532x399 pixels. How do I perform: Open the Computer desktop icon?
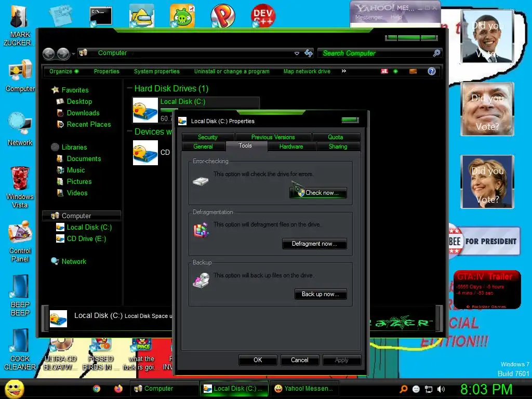[x=20, y=76]
